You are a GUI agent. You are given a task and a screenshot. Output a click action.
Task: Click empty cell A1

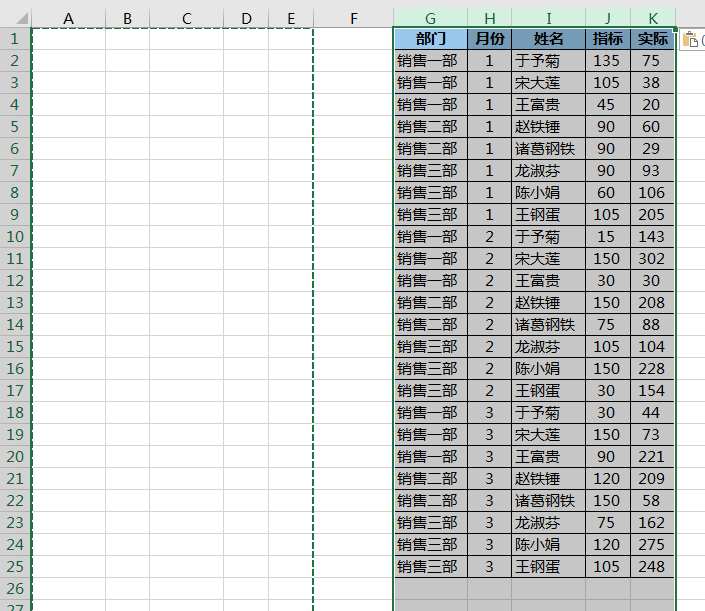pyautogui.click(x=68, y=39)
